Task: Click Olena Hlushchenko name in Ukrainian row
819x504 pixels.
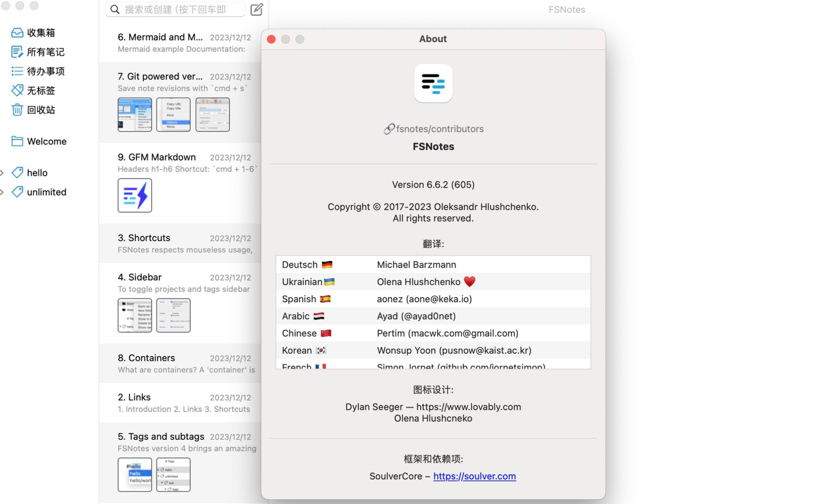Action: (419, 282)
